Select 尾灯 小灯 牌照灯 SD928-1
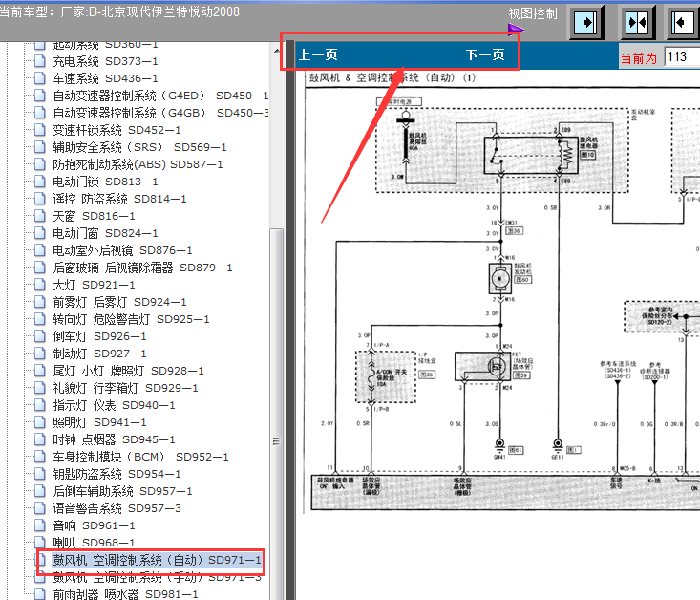This screenshot has width=700, height=600. tap(128, 371)
